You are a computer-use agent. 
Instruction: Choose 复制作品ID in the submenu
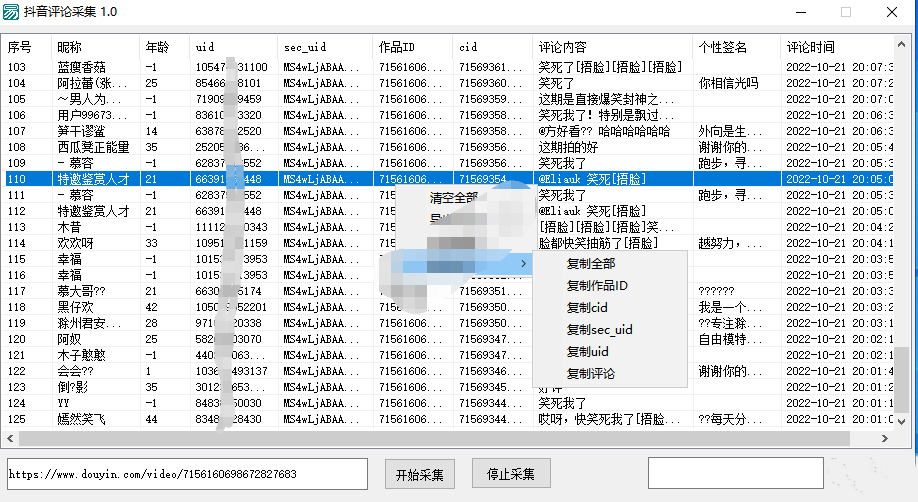click(x=597, y=286)
